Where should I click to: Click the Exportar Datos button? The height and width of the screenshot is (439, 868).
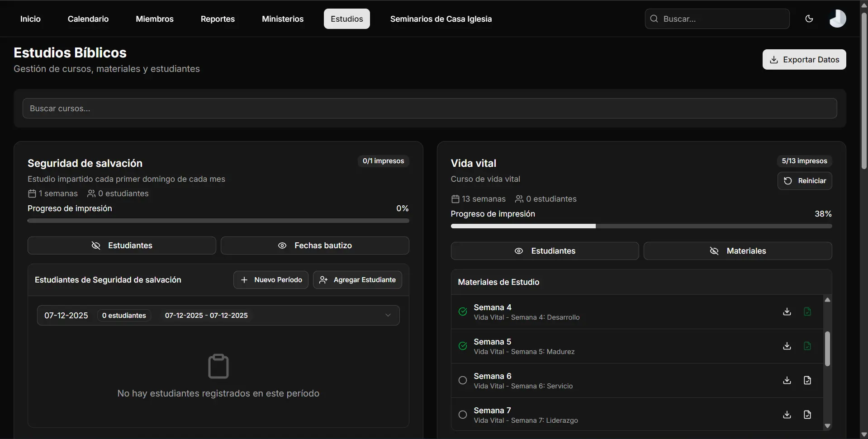(x=804, y=59)
